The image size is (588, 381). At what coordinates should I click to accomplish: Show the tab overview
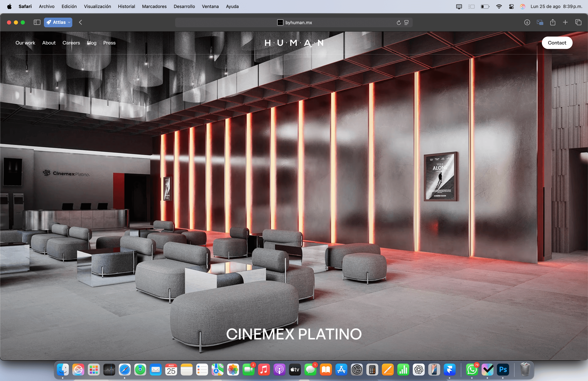578,22
